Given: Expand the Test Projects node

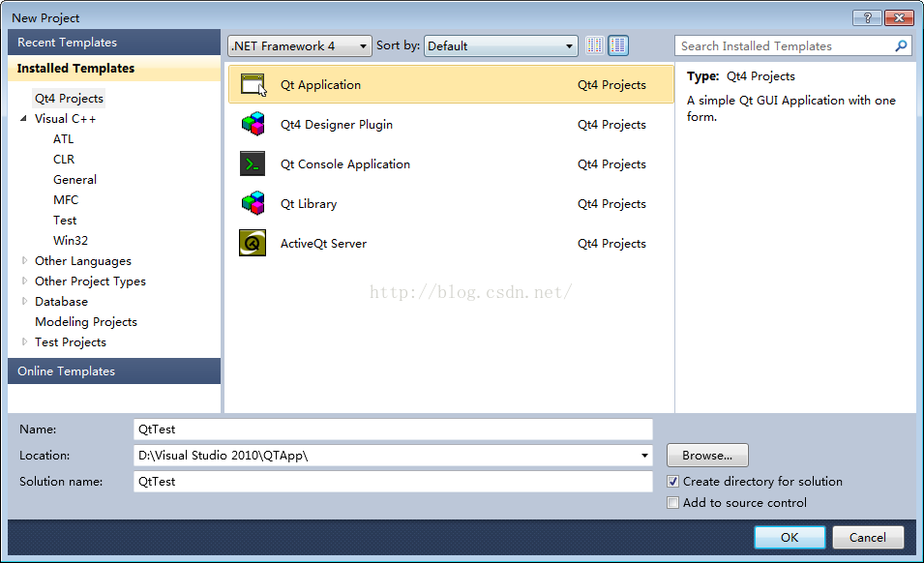Looking at the screenshot, I should click(24, 341).
